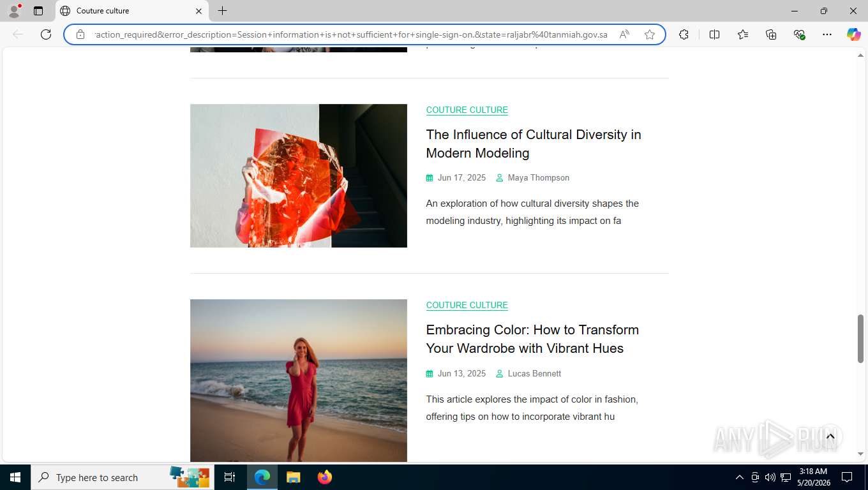The image size is (868, 490).
Task: Launch the Copilot sidebar icon
Action: point(853,34)
